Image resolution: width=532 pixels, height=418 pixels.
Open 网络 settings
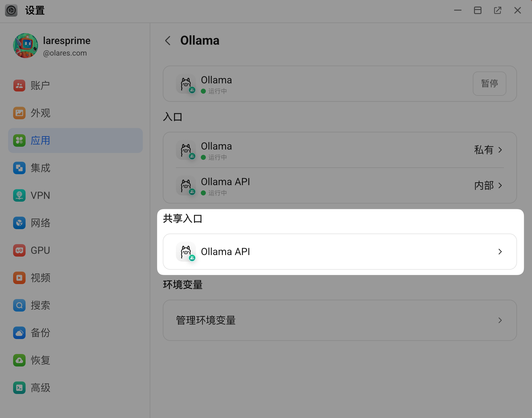click(75, 223)
